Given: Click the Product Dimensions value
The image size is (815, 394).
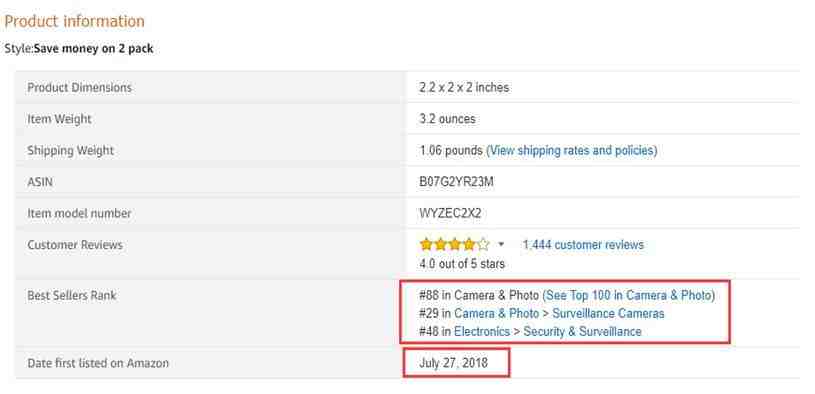Looking at the screenshot, I should tap(464, 88).
